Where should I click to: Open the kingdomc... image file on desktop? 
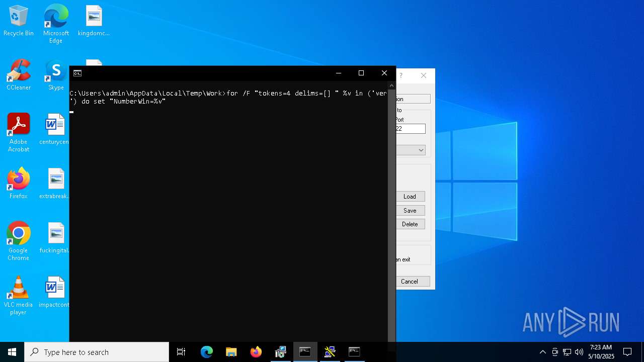(94, 21)
